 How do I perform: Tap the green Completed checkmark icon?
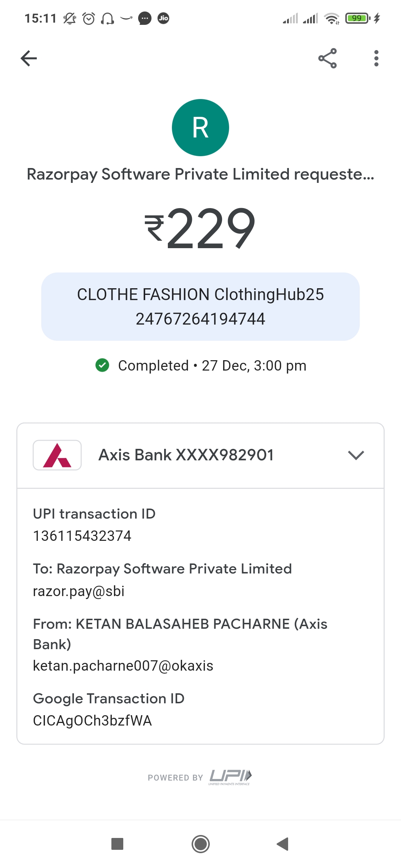[102, 365]
